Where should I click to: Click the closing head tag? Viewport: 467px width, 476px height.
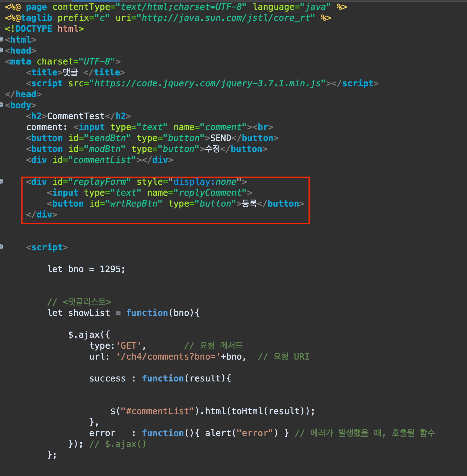(x=23, y=94)
